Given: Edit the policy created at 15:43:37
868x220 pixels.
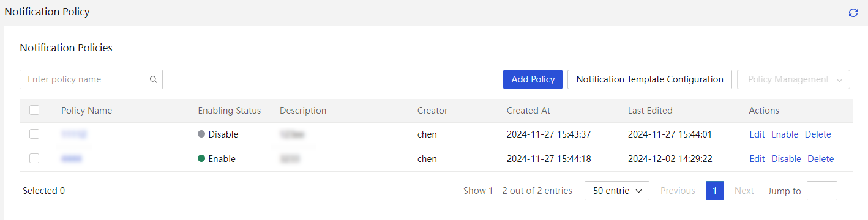Looking at the screenshot, I should coord(757,134).
